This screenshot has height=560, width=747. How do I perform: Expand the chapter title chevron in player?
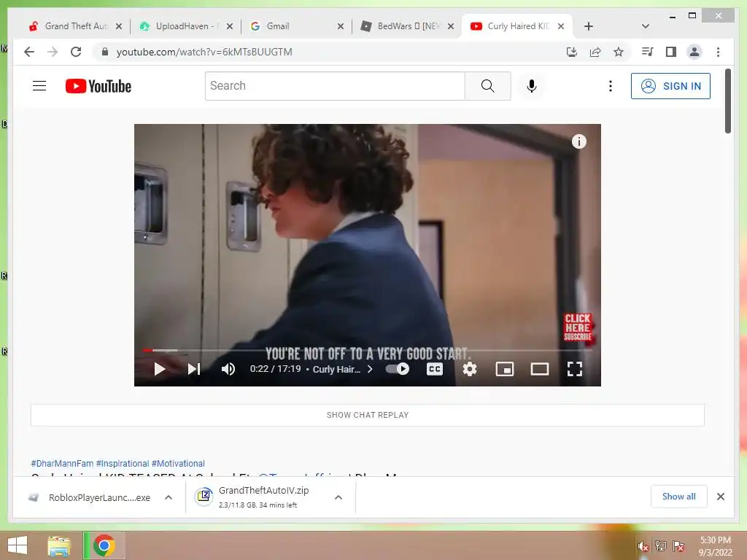tap(370, 369)
